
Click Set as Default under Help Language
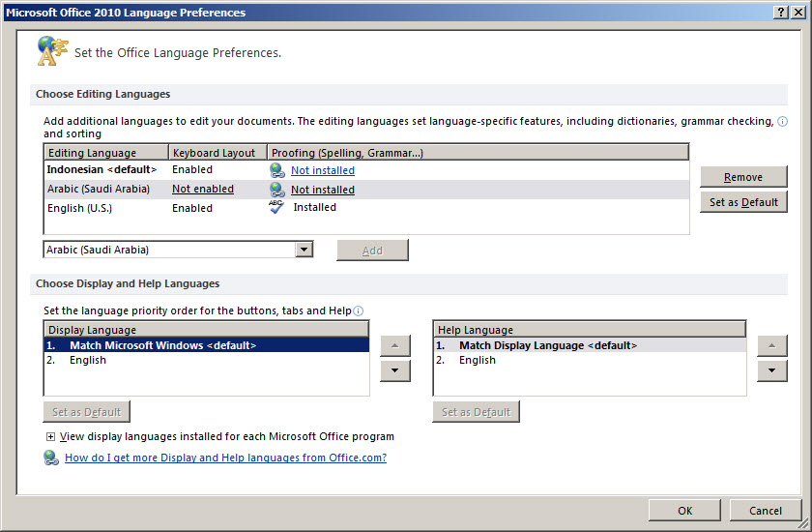tap(476, 412)
